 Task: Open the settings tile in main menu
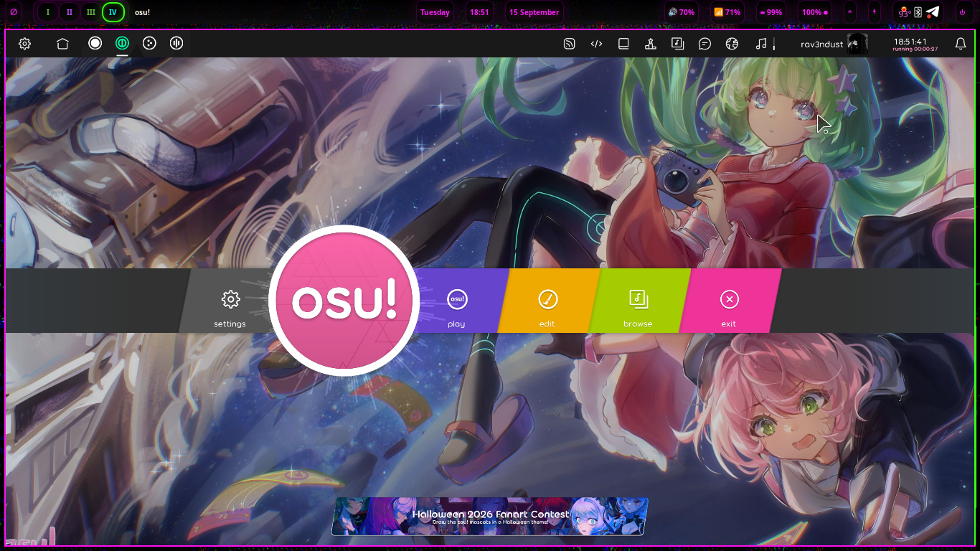[x=230, y=301]
